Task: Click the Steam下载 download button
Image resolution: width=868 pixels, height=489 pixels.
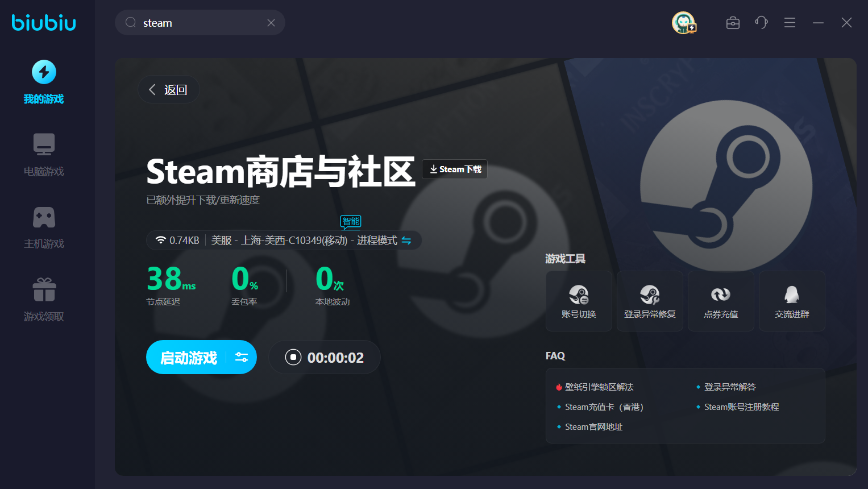Action: coord(455,169)
